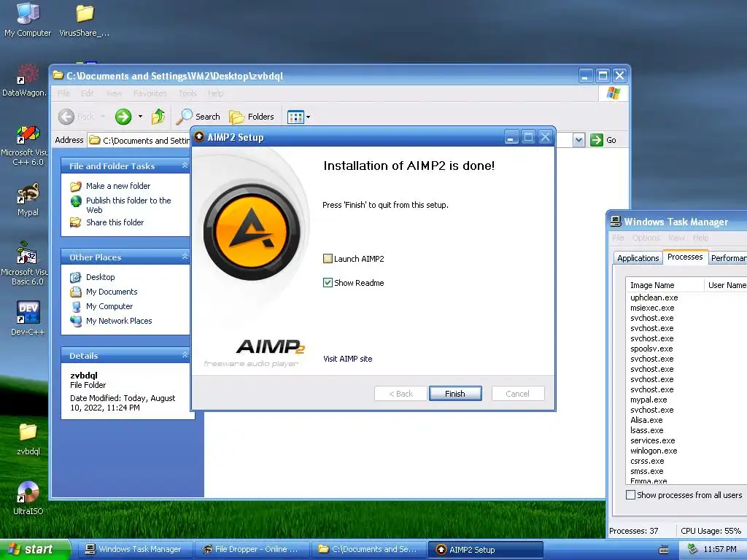747x560 pixels.
Task: Collapse the Other Places panel
Action: 185,257
